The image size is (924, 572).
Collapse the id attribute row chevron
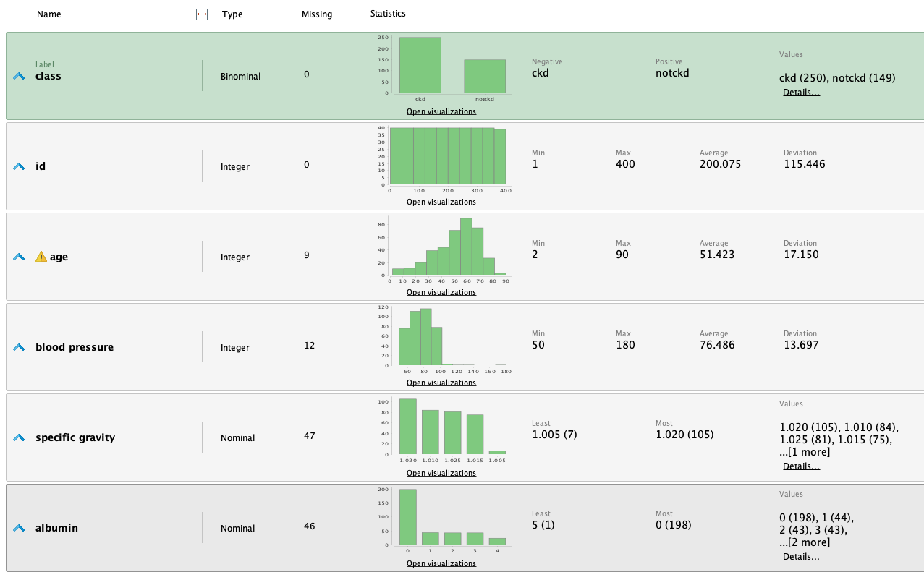point(19,167)
